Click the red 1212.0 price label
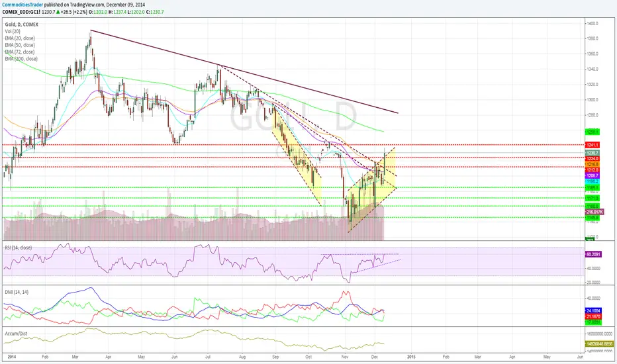Viewport: 617px width, 364px height. pos(593,170)
